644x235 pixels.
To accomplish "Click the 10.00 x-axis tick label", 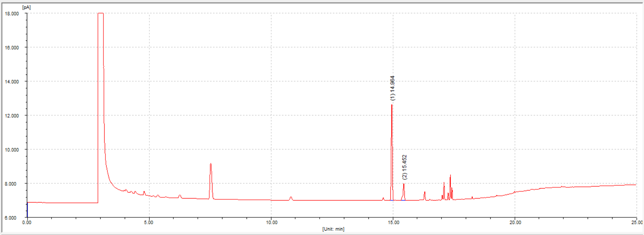I will tap(272, 223).
